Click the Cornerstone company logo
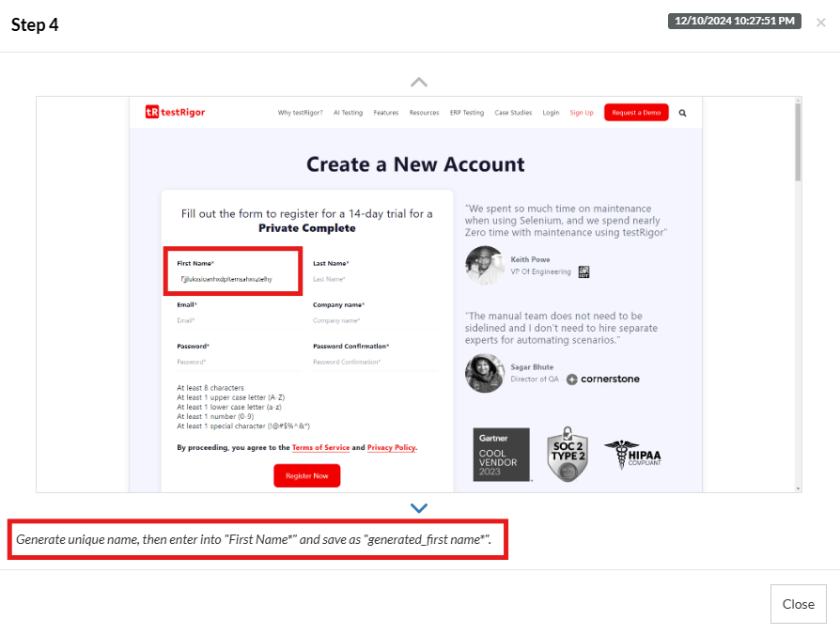The width and height of the screenshot is (840, 635). [x=603, y=379]
